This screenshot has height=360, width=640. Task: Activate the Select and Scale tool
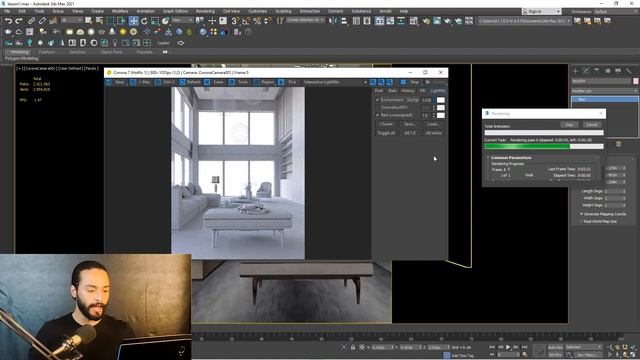click(x=155, y=20)
